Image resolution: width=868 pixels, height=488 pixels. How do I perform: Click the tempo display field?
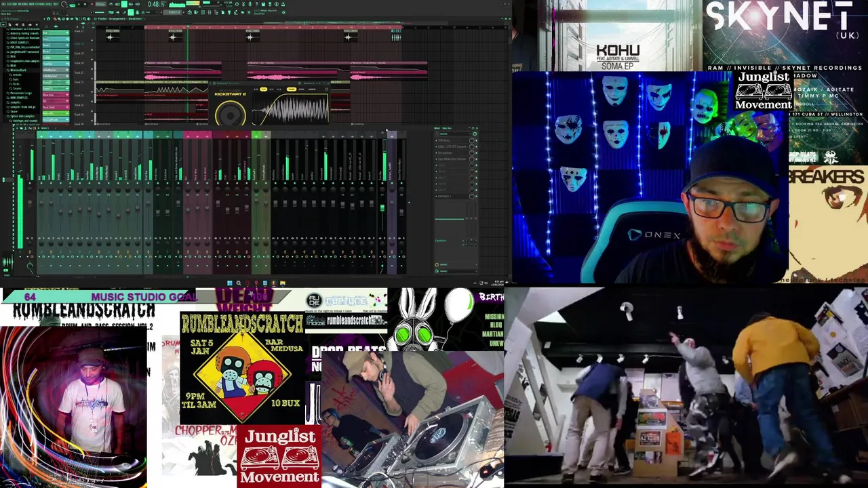tap(100, 4)
